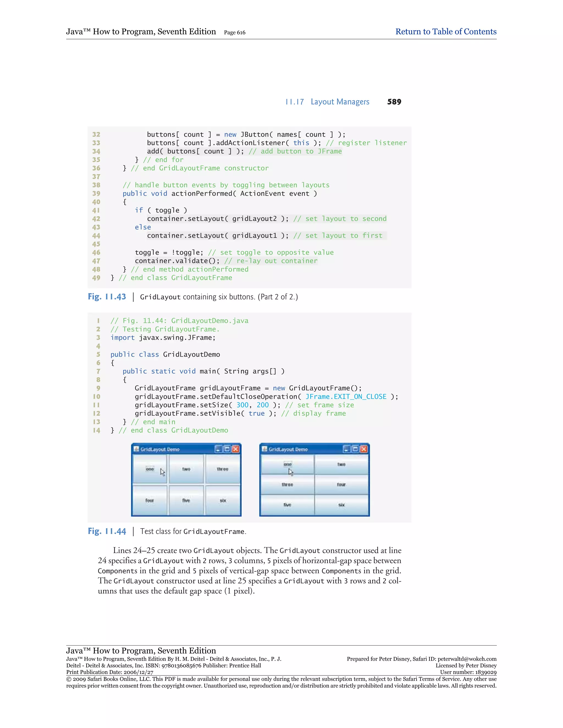
Task: Close the left GridLayout Demo window
Action: (236, 449)
